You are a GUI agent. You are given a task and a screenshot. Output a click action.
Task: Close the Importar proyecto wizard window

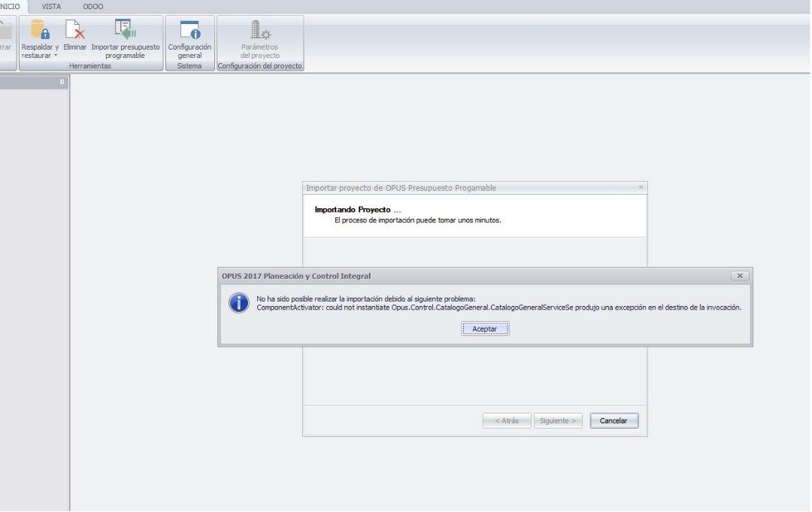coord(641,187)
